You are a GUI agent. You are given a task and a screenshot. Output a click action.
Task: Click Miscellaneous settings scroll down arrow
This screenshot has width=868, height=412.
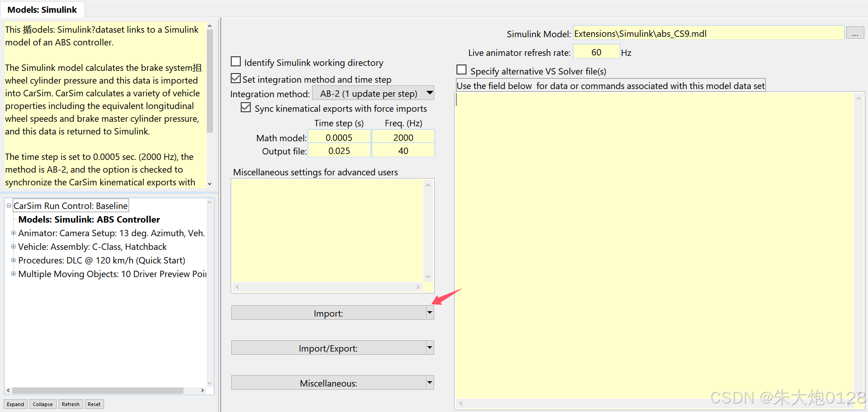[x=428, y=277]
